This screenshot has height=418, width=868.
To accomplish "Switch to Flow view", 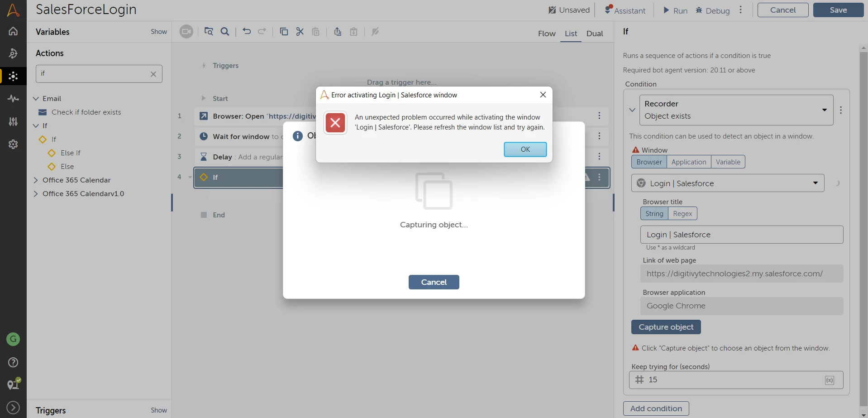I will (547, 34).
